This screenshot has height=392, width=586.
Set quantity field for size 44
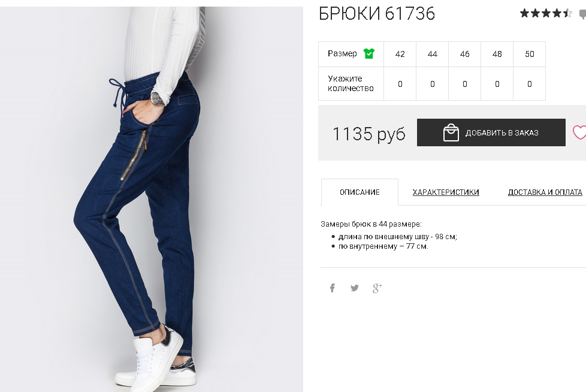(x=433, y=84)
